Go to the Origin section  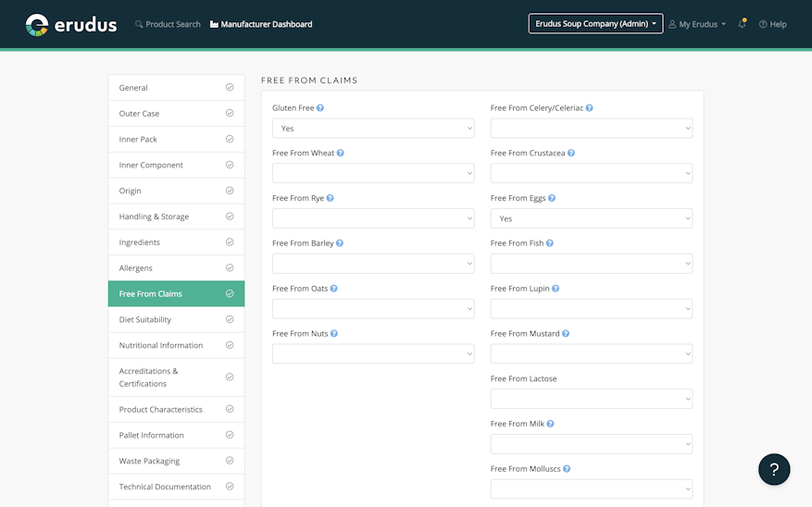click(176, 191)
